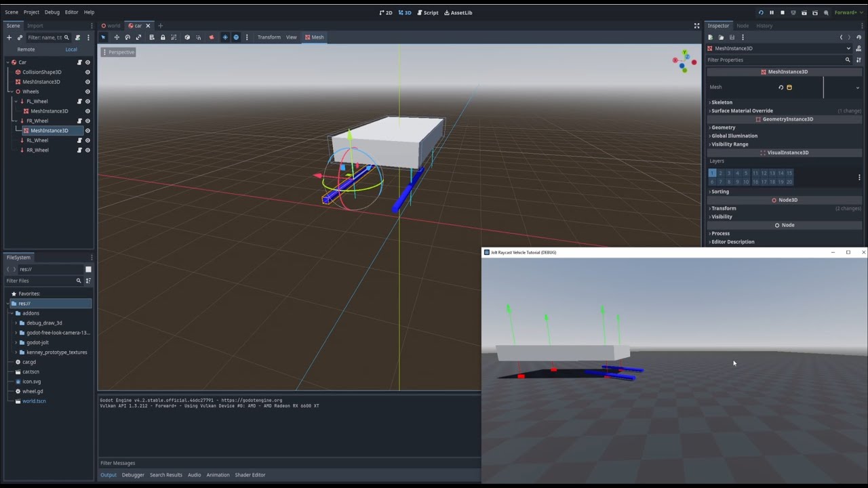This screenshot has width=868, height=488.
Task: Lock the selected node with padlock icon
Action: (x=163, y=37)
